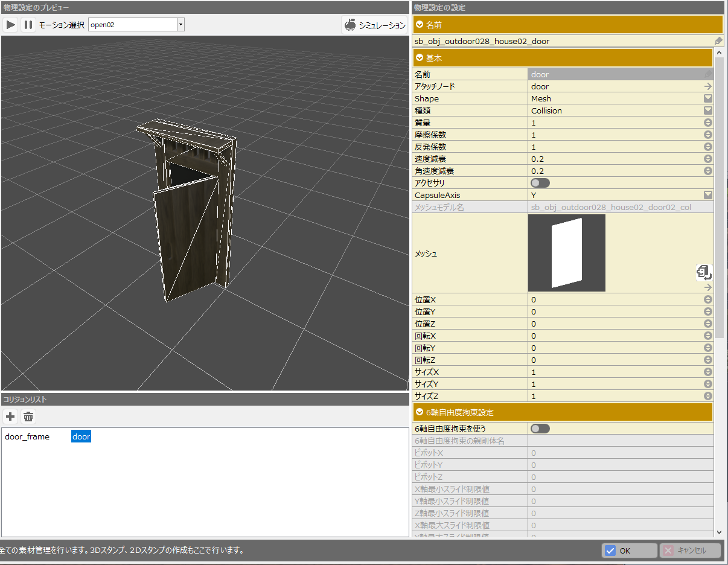The height and width of the screenshot is (565, 728).
Task: Delete the collision using the trash icon
Action: click(x=28, y=417)
